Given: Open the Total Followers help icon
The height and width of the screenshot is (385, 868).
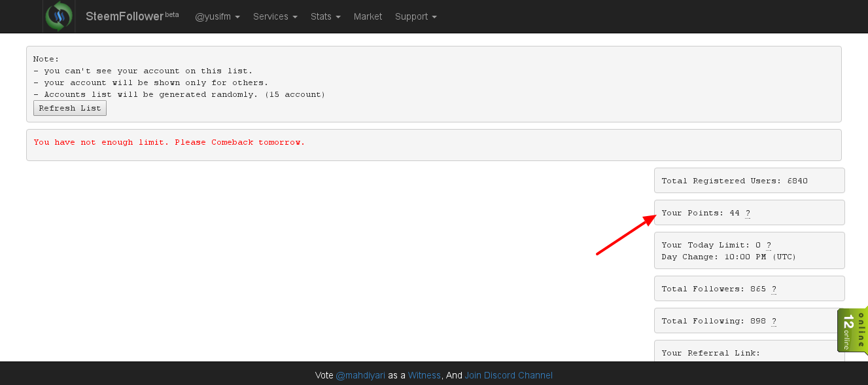Looking at the screenshot, I should coord(774,289).
